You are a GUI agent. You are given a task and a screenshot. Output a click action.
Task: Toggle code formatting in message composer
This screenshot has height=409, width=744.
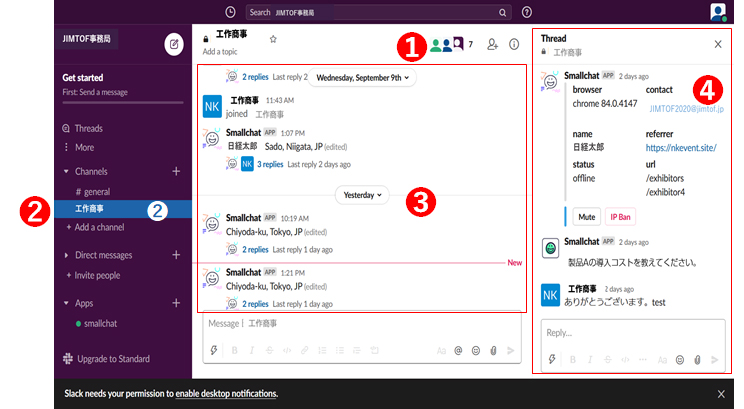click(x=287, y=351)
